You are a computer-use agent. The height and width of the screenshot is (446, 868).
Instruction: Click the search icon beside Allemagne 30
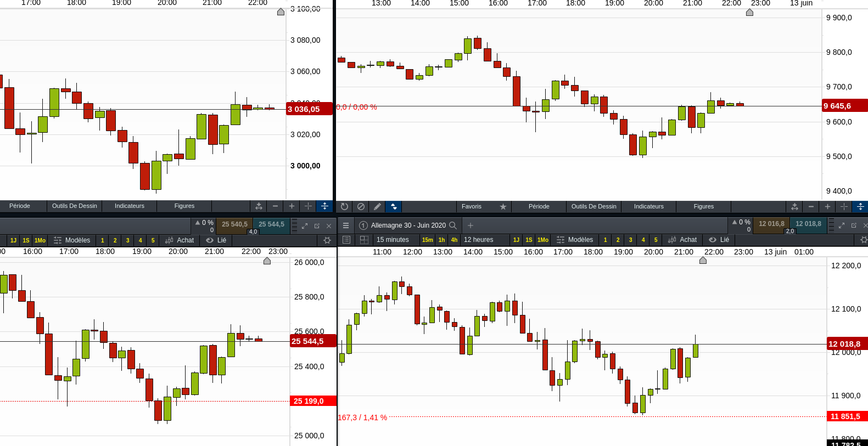pos(453,225)
